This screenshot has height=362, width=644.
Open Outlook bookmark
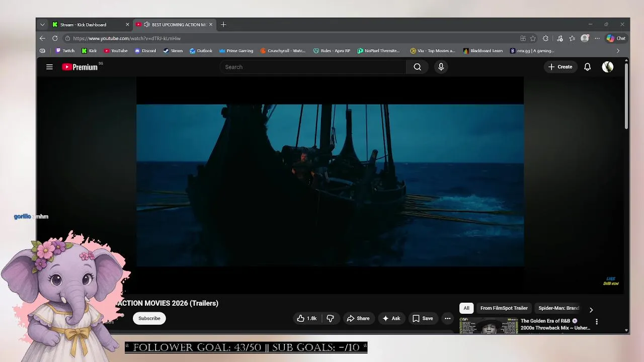(201, 51)
